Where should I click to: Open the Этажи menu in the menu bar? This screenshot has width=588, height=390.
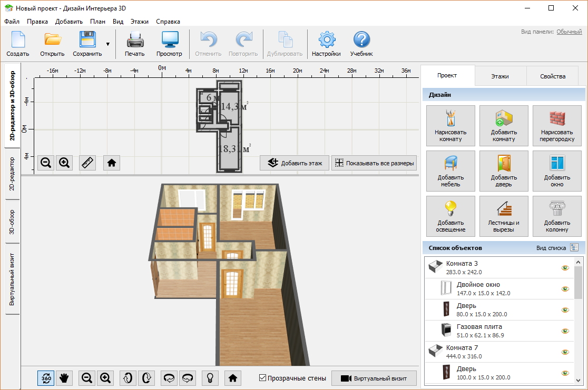click(x=140, y=22)
